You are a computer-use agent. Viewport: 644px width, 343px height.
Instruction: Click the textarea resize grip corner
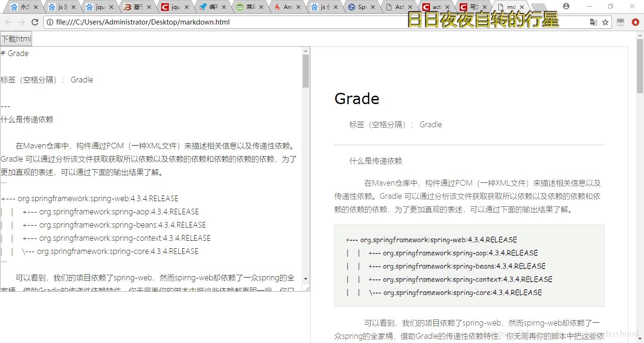306,288
